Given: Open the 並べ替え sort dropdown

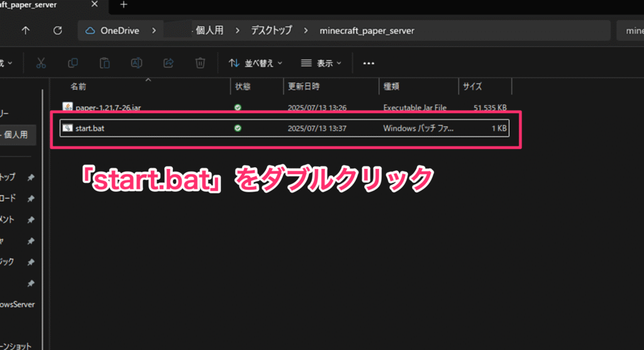Looking at the screenshot, I should pos(255,63).
